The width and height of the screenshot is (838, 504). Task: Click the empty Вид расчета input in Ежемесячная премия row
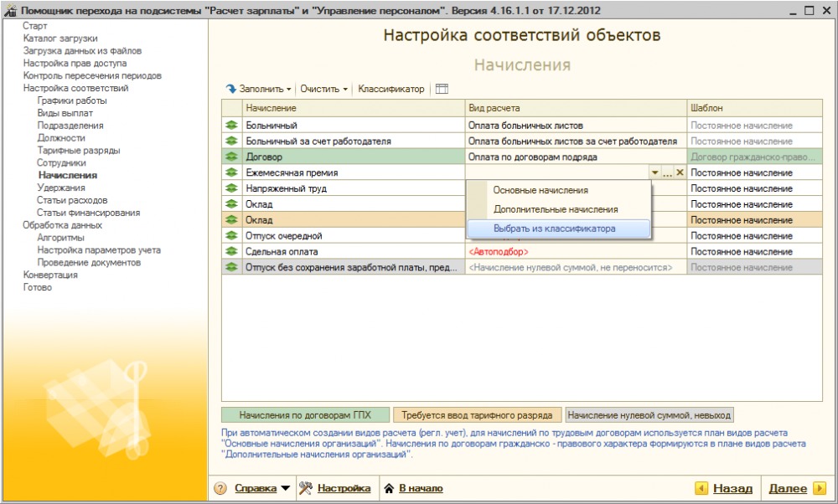(557, 172)
